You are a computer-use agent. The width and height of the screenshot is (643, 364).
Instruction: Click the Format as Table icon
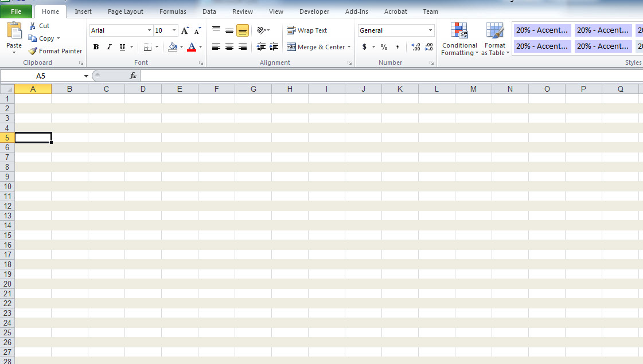[x=494, y=39]
